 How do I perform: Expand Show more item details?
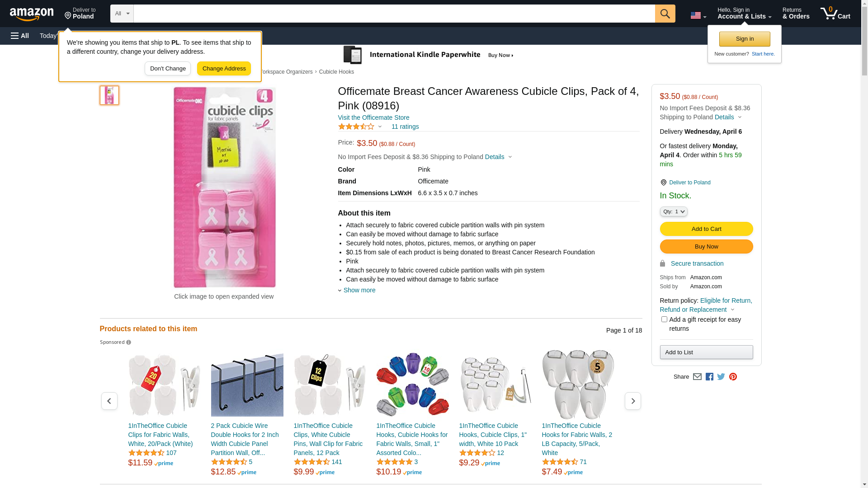click(x=359, y=290)
